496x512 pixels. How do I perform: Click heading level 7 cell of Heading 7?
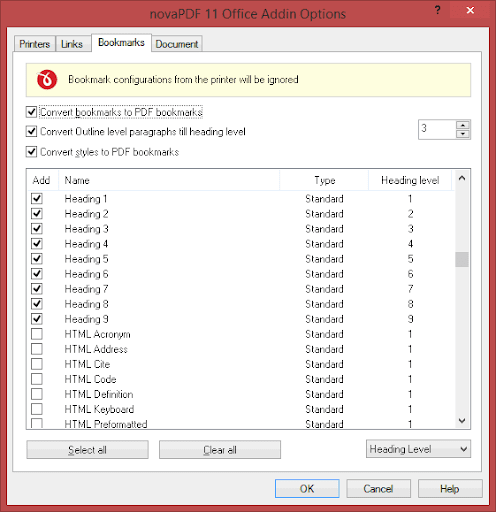tap(410, 289)
